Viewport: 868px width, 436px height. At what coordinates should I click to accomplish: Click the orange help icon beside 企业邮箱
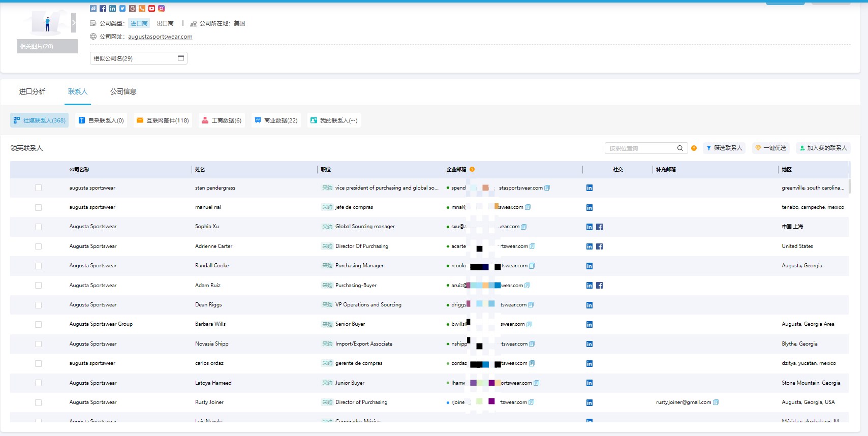[x=472, y=169]
